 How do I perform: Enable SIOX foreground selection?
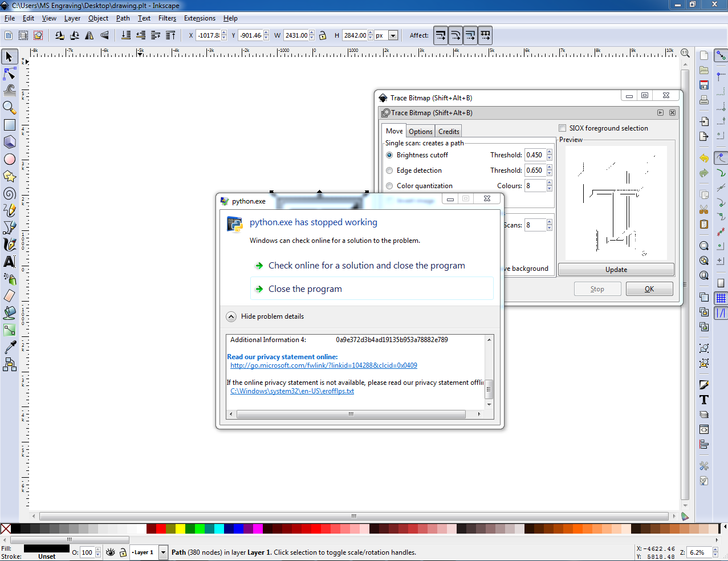click(562, 128)
